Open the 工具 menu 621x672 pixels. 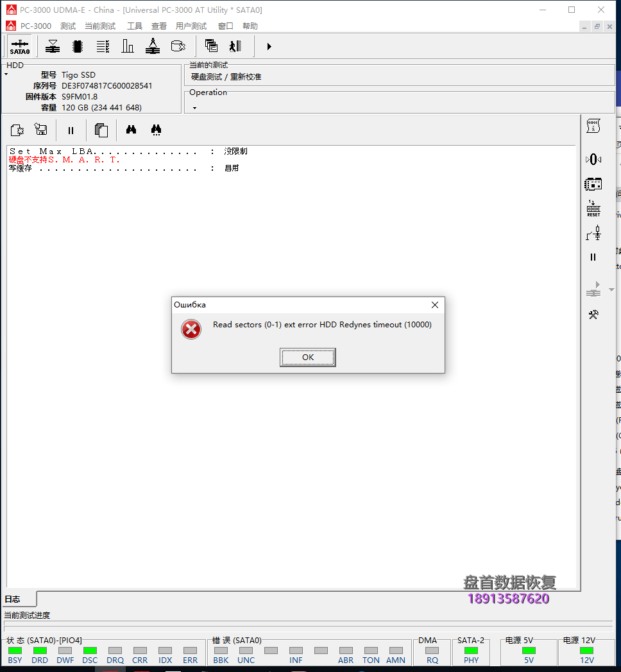click(135, 26)
